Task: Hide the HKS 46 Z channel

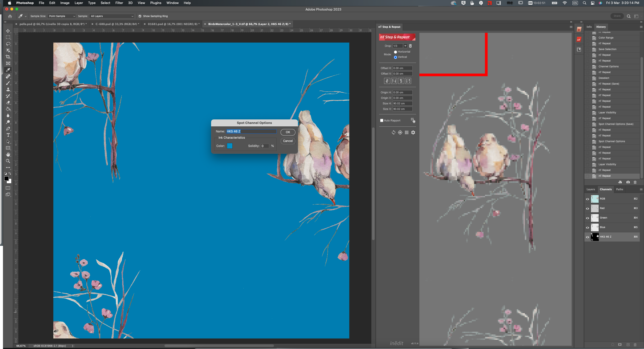Action: (x=587, y=237)
